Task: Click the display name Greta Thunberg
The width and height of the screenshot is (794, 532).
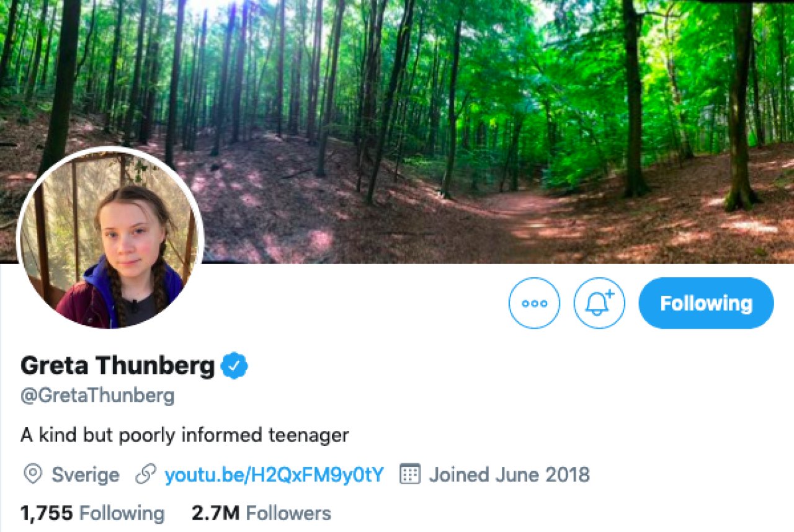Action: (x=118, y=366)
